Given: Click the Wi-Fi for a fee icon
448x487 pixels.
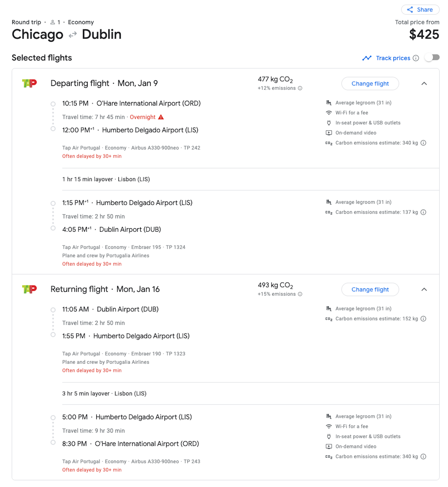Looking at the screenshot, I should [x=329, y=113].
